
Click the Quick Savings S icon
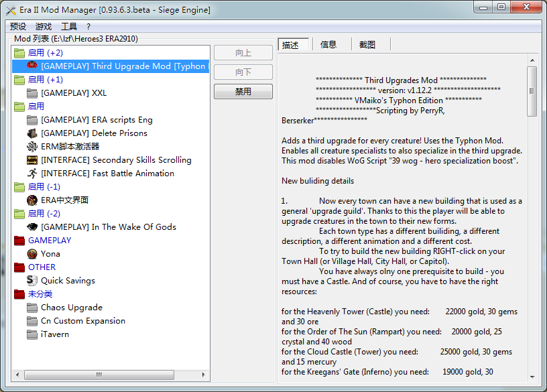[32, 280]
